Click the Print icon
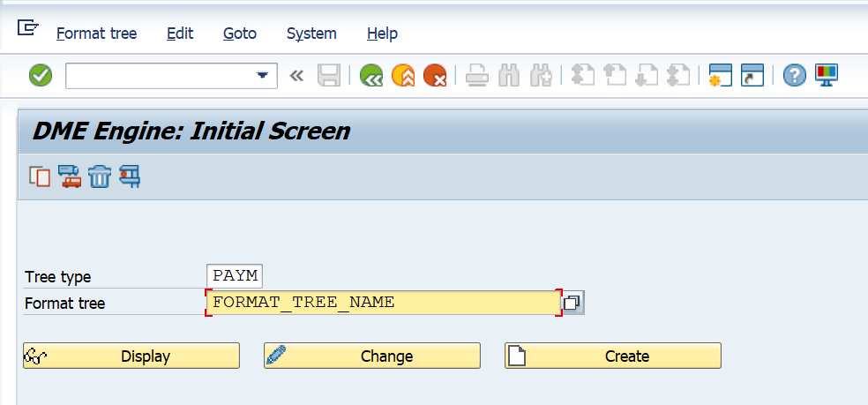Image resolution: width=868 pixels, height=405 pixels. click(476, 75)
